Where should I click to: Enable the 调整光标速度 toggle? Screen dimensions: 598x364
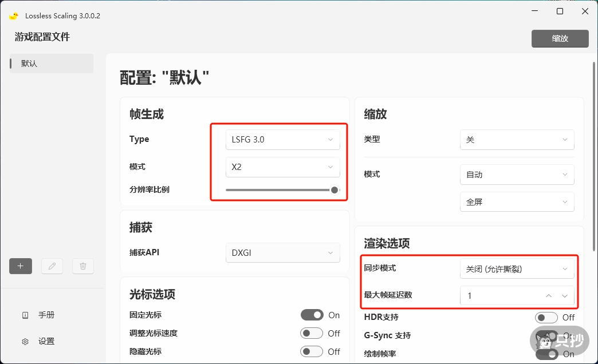pyautogui.click(x=313, y=333)
